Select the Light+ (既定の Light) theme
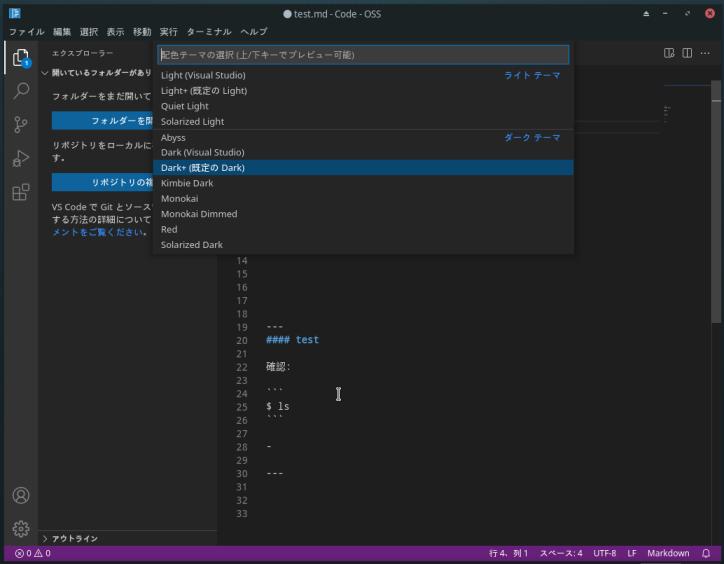Viewport: 724px width, 564px height. (363, 91)
